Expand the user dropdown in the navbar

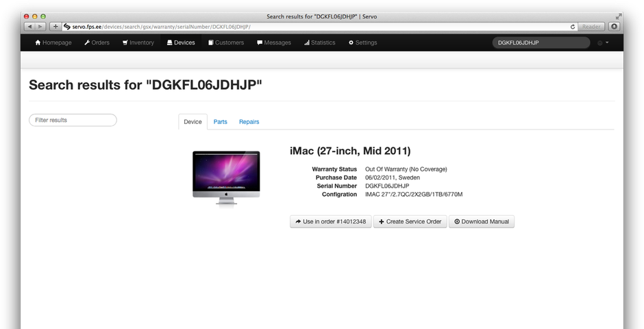pos(603,42)
